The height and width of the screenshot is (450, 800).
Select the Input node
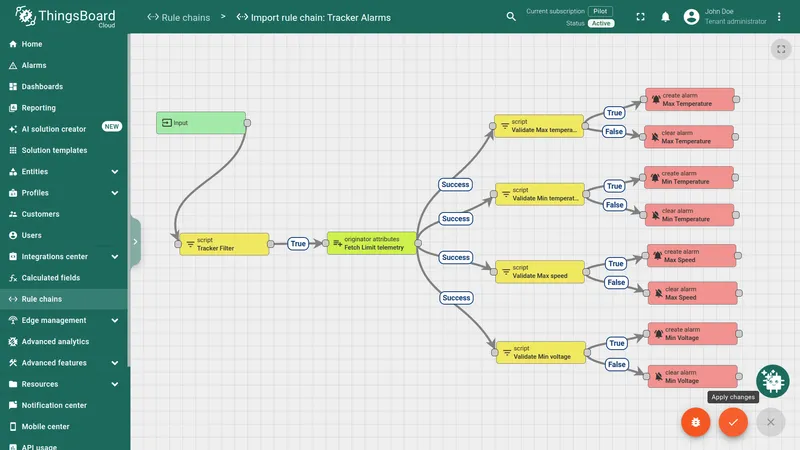click(201, 123)
